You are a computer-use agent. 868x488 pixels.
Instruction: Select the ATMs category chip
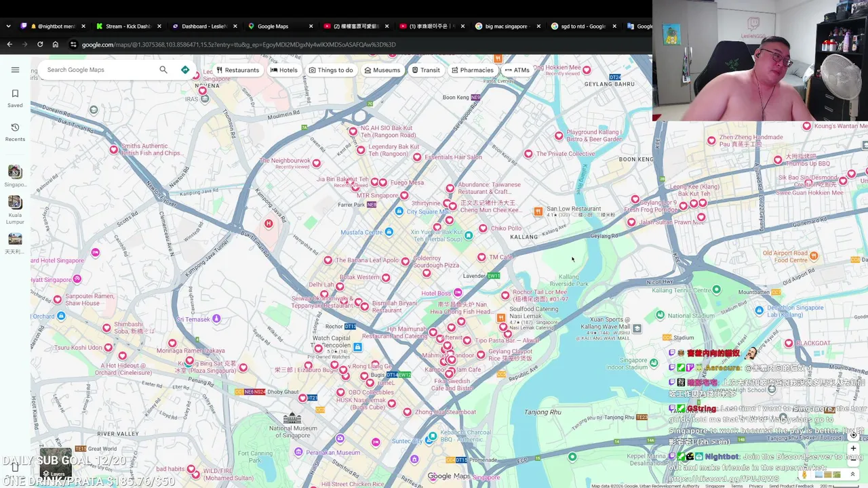coord(517,70)
